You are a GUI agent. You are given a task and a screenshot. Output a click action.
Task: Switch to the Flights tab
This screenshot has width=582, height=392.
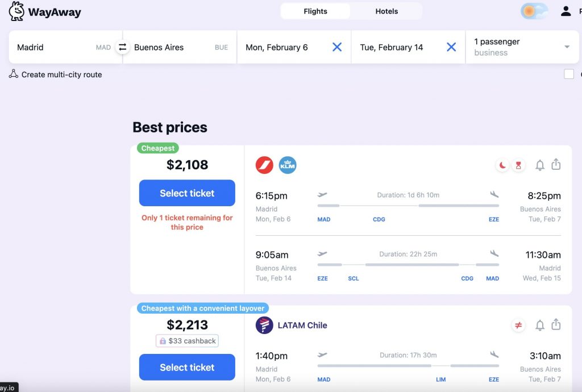point(315,11)
